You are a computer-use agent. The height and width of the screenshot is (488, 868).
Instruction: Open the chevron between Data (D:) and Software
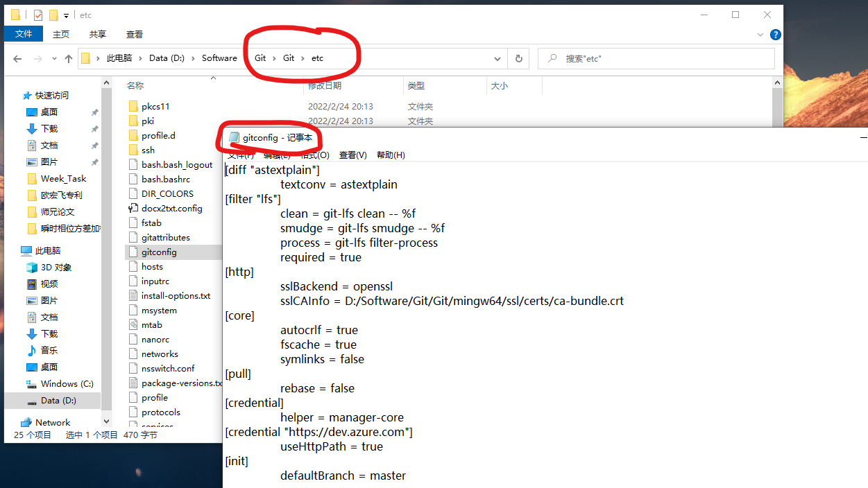point(194,58)
